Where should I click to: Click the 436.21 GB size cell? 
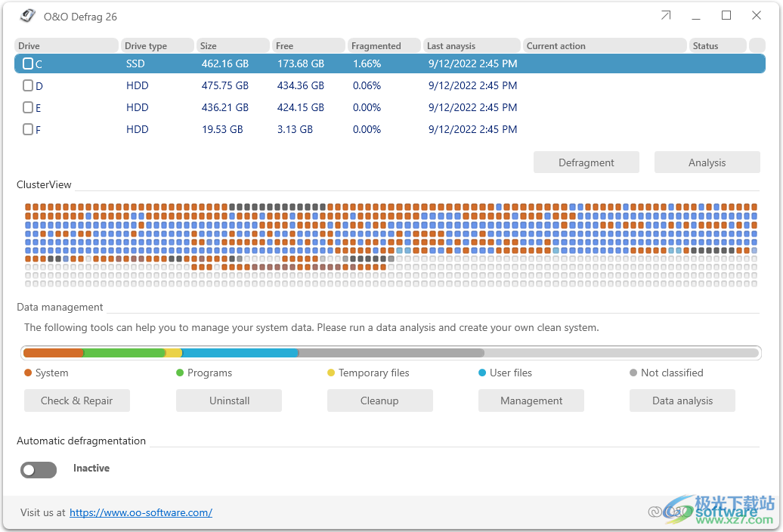(x=225, y=107)
